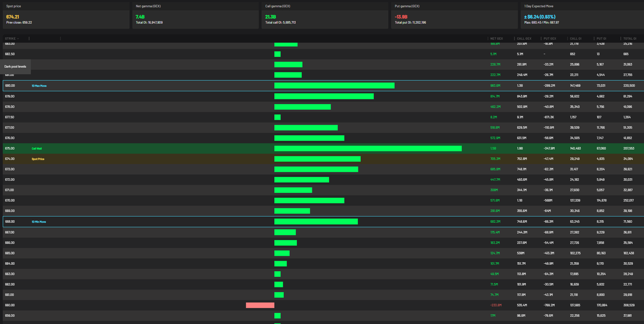
Task: Sort by the PUT OI column header
Action: pos(601,39)
